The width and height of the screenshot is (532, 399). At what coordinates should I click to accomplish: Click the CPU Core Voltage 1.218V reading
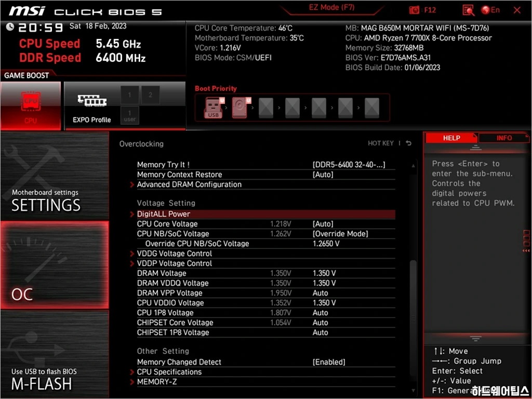click(x=281, y=224)
